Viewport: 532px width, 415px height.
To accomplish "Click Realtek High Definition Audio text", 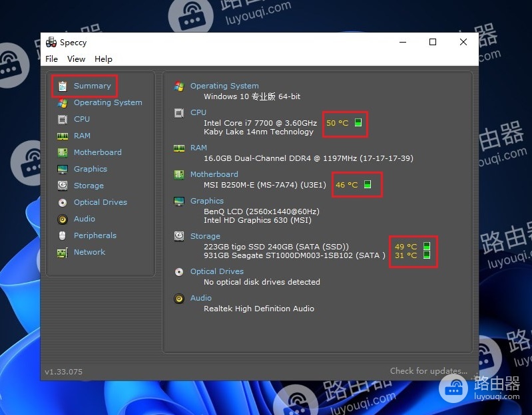I will pyautogui.click(x=259, y=309).
